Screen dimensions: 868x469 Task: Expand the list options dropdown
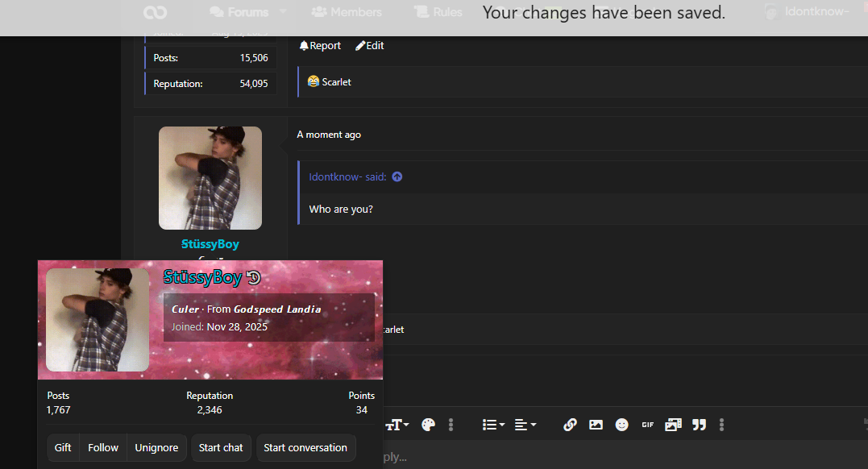pos(493,425)
